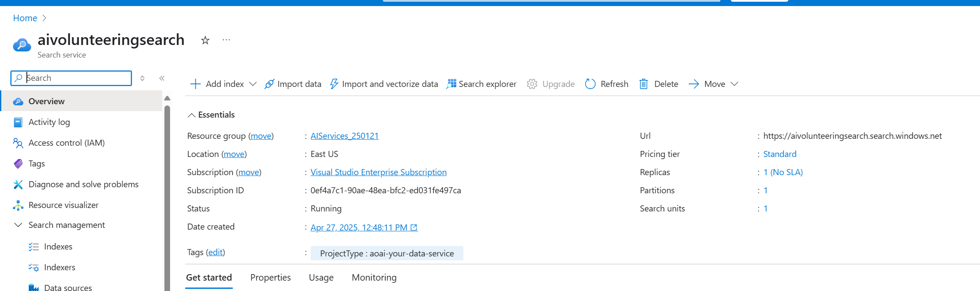
Task: Click the Partitions value 1
Action: [x=765, y=190]
